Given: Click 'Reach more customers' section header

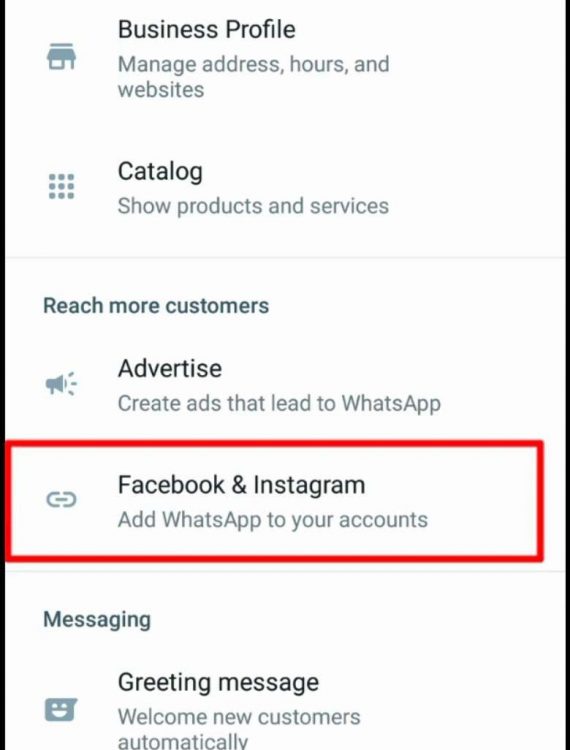Looking at the screenshot, I should [156, 306].
